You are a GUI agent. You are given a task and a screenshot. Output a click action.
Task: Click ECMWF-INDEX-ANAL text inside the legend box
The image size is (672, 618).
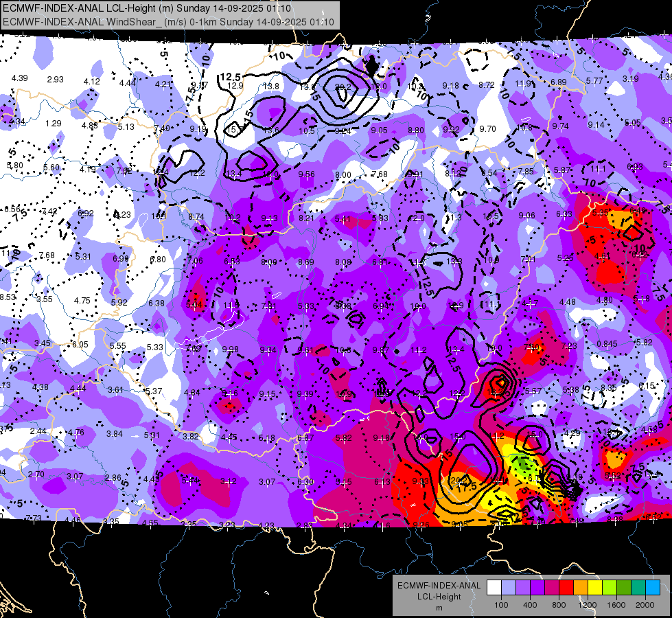click(x=439, y=586)
